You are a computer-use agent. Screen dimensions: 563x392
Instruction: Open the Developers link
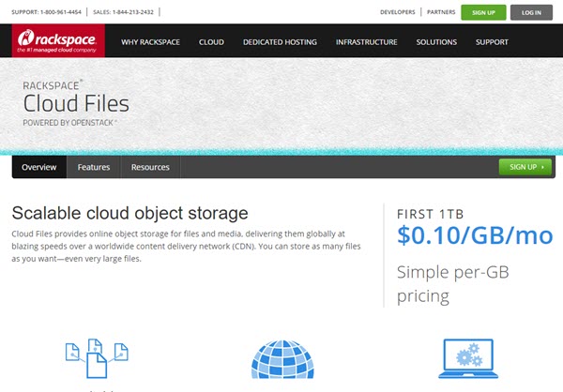398,12
